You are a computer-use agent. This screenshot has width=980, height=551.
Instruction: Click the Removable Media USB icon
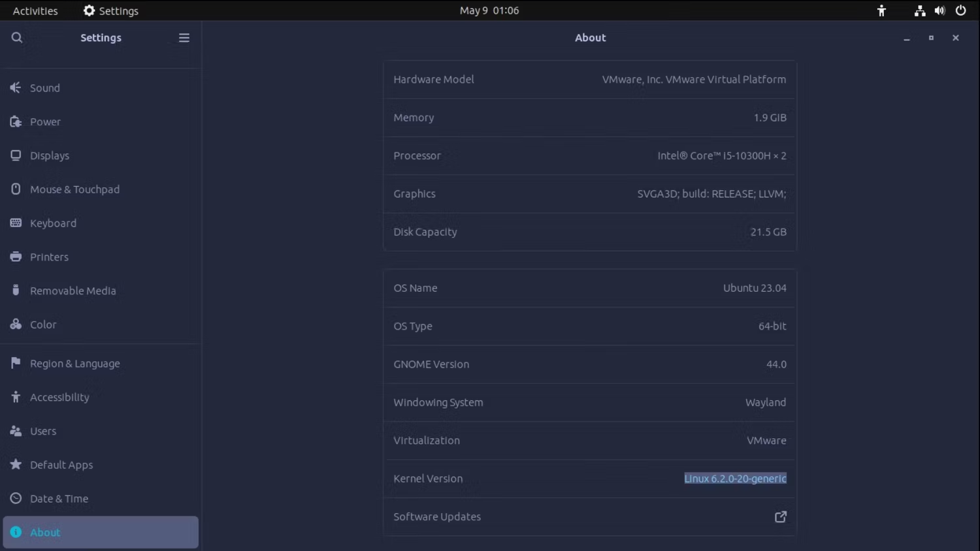[16, 291]
